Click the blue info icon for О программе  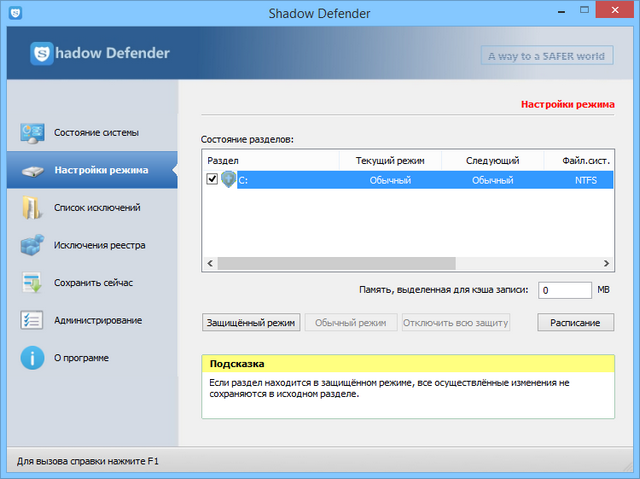coord(33,358)
